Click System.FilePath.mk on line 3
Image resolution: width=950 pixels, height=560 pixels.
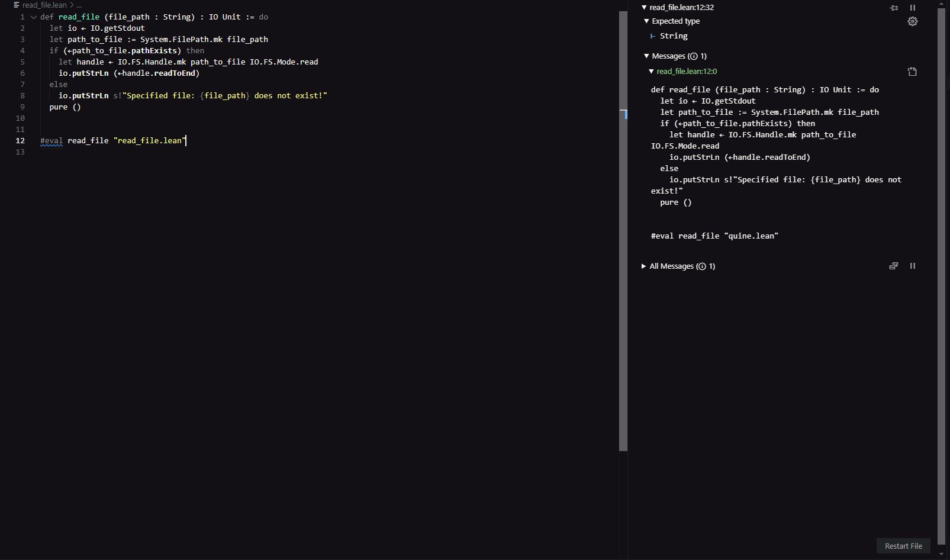tap(181, 40)
